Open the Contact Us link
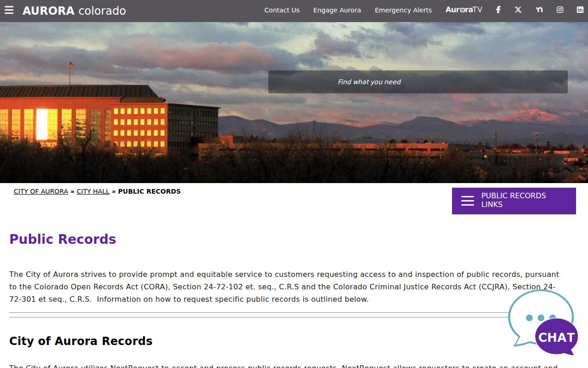Viewport: 588px width, 368px height. [282, 10]
